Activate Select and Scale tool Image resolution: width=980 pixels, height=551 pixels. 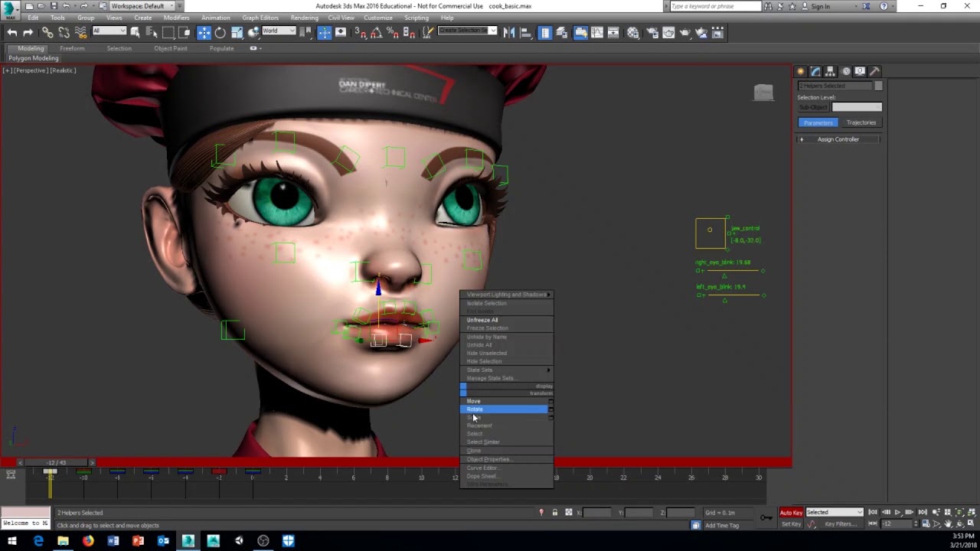237,32
